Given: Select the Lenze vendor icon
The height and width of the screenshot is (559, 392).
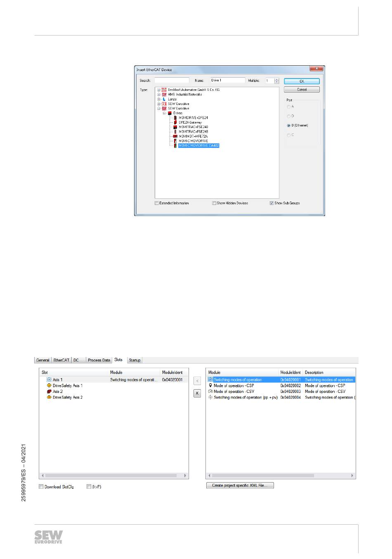Looking at the screenshot, I should 164,99.
